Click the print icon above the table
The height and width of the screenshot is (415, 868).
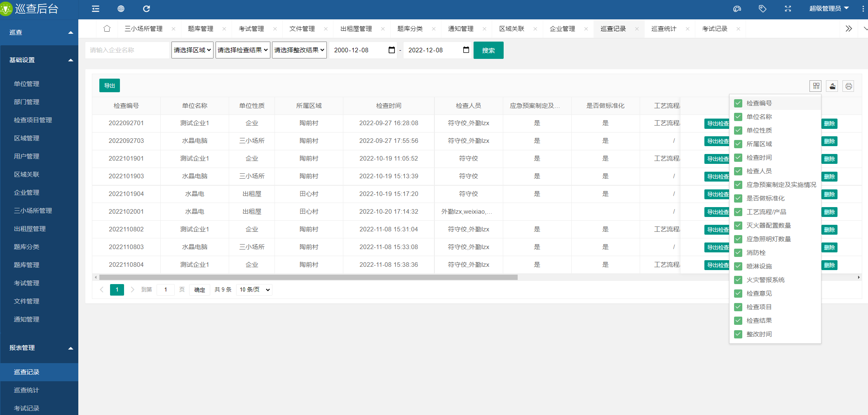click(x=848, y=86)
